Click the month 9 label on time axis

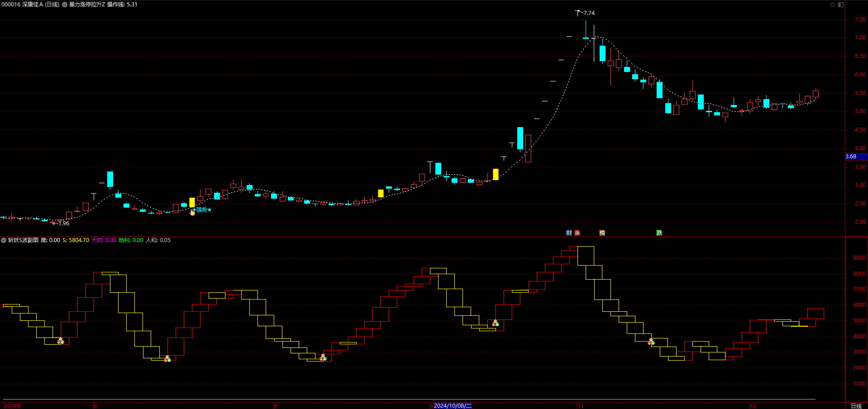tap(275, 406)
